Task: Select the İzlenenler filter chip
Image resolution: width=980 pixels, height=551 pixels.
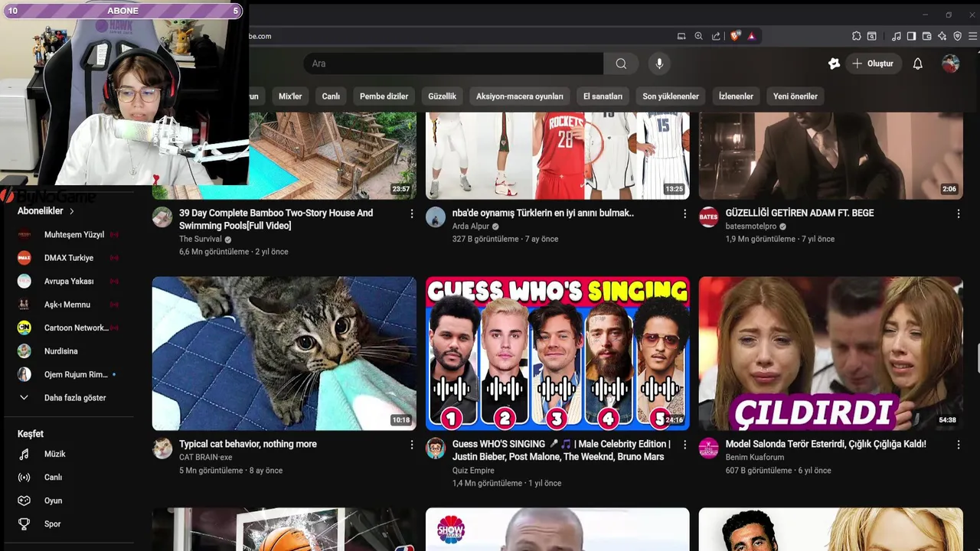Action: pyautogui.click(x=736, y=96)
